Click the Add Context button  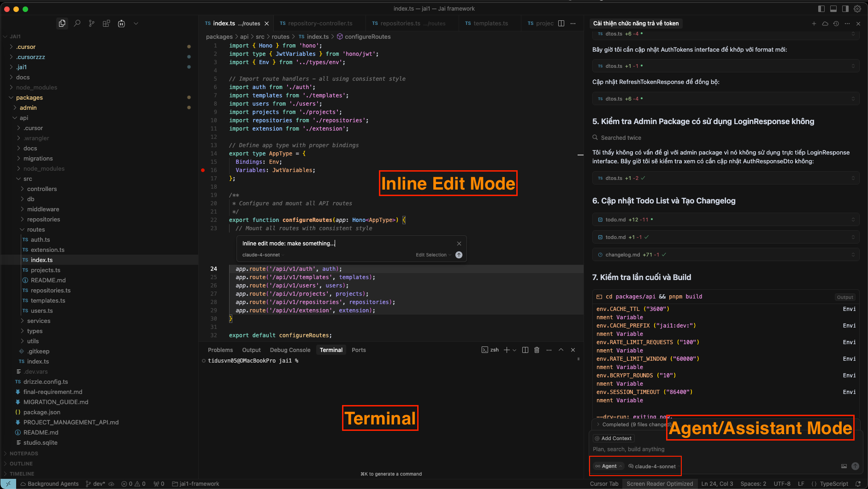point(613,438)
